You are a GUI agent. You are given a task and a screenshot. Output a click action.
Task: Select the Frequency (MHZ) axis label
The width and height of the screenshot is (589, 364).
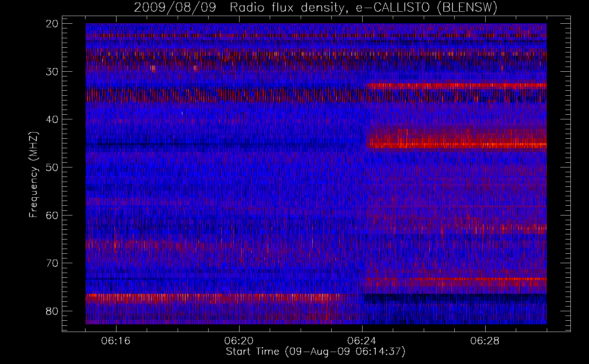pyautogui.click(x=33, y=175)
